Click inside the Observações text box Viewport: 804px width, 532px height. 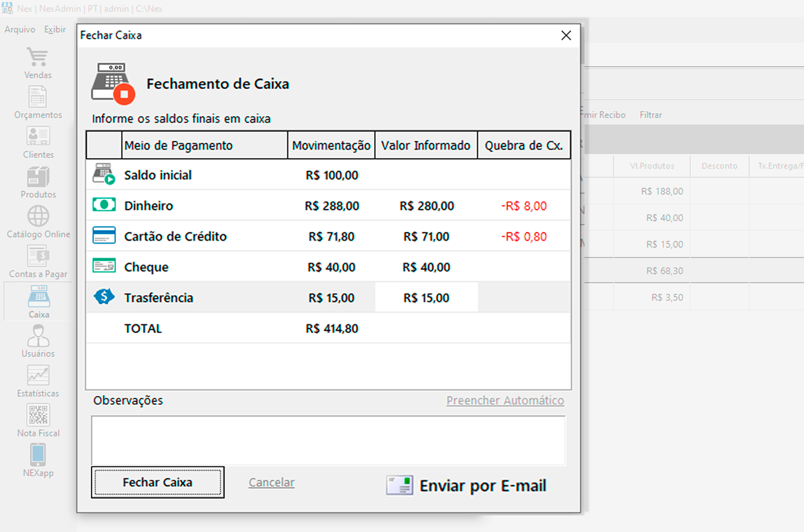click(x=328, y=440)
